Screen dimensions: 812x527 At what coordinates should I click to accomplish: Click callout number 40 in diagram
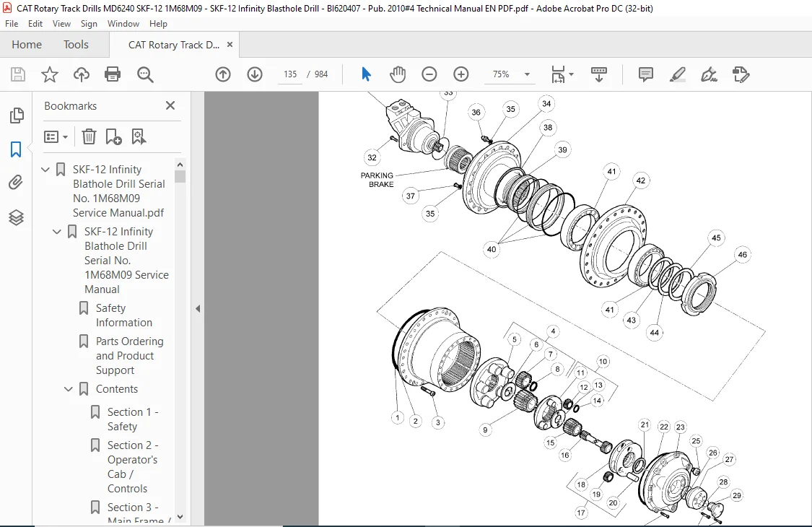coord(491,249)
